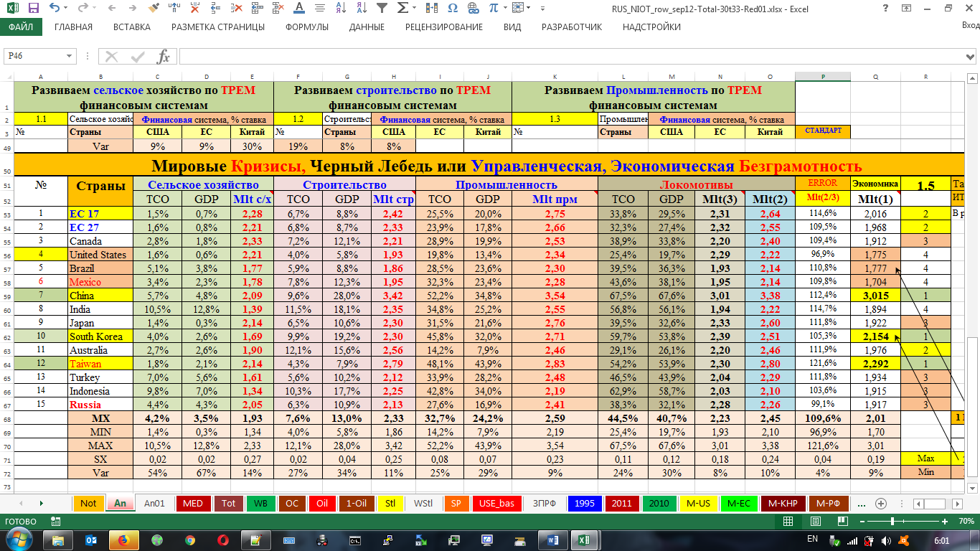The width and height of the screenshot is (980, 551).
Task: Click the Font Color 'A' icon
Action: [x=299, y=9]
